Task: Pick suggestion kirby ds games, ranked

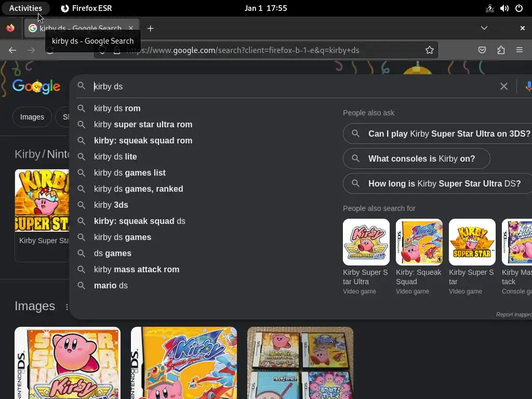Action: pos(138,189)
